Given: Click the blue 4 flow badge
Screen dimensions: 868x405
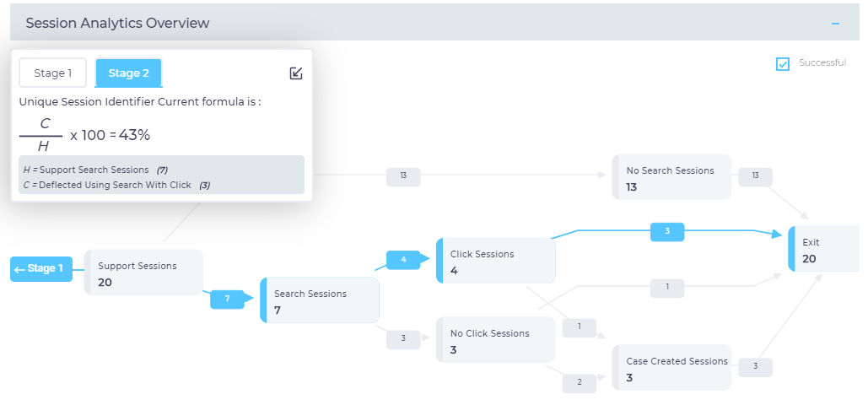Looking at the screenshot, I should tap(403, 260).
